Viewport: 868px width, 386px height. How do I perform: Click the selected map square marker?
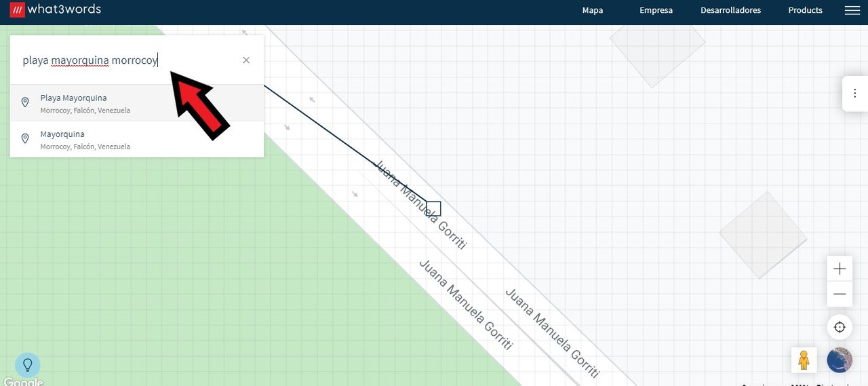click(434, 209)
